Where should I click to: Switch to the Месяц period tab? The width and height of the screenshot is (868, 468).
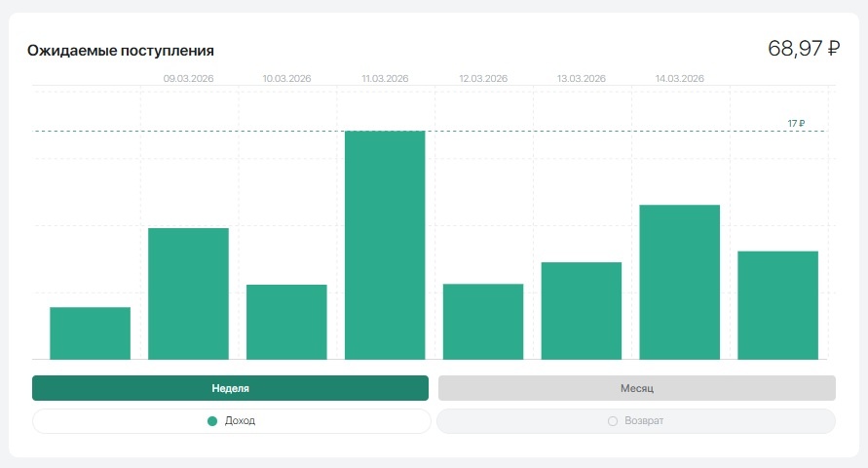click(x=636, y=388)
